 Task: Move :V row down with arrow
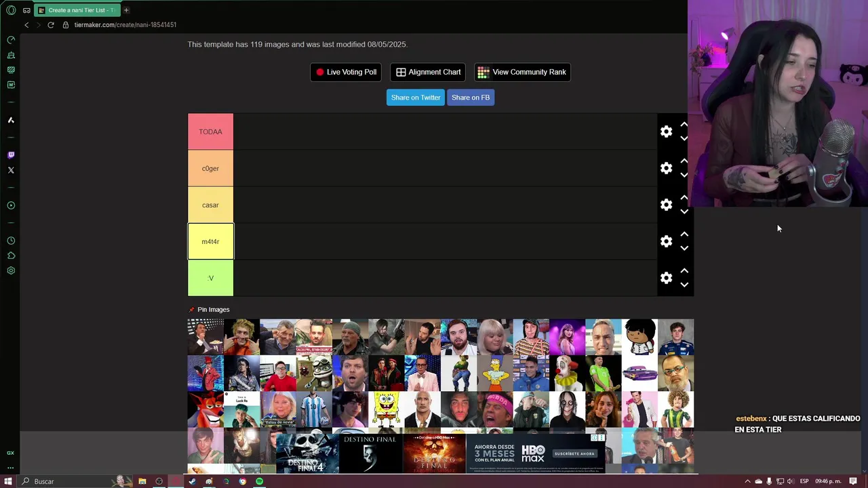[x=684, y=285]
